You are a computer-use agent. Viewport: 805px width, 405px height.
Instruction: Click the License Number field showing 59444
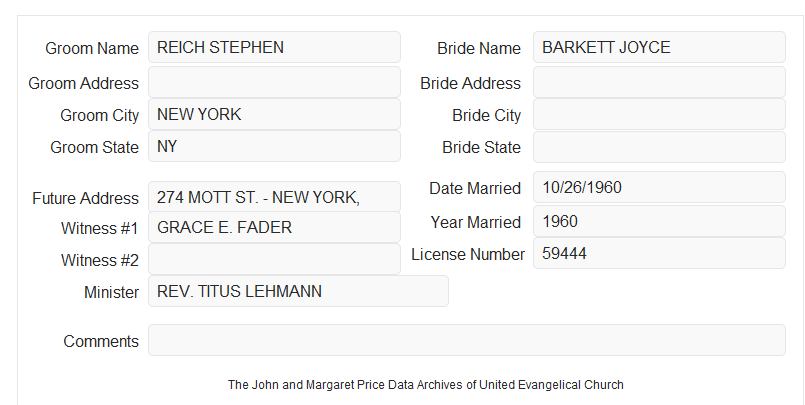pyautogui.click(x=659, y=253)
